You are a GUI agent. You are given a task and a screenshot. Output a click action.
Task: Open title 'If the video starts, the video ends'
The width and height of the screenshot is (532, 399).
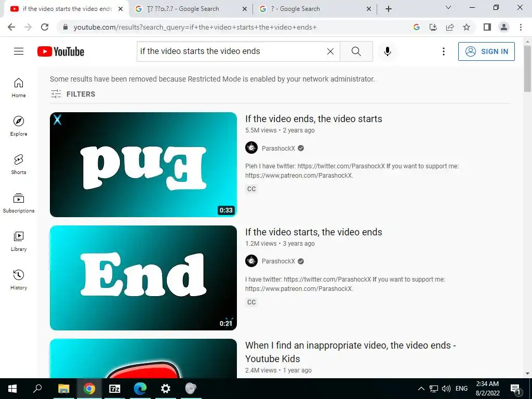[313, 232]
